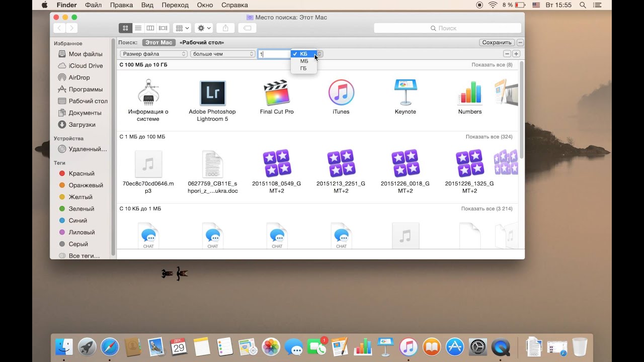Open the App Store from the Dock

[454, 347]
